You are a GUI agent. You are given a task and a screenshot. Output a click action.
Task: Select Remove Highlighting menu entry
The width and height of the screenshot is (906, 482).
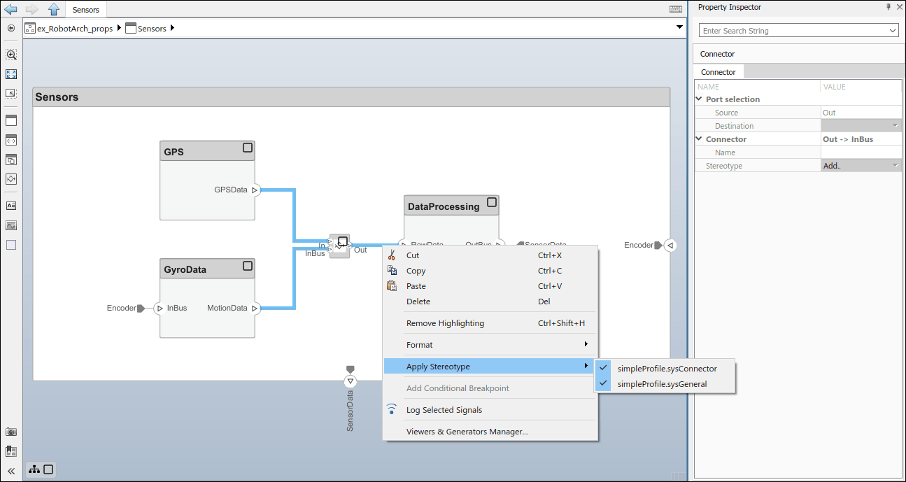pyautogui.click(x=491, y=323)
